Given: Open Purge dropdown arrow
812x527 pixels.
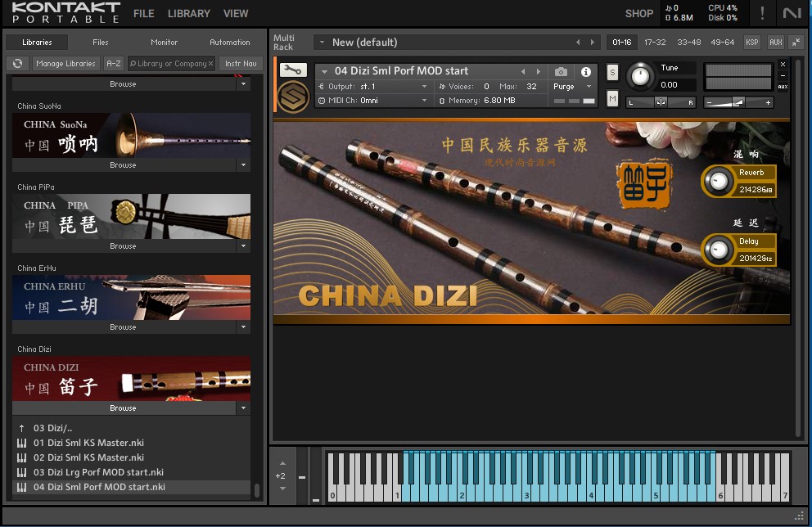Looking at the screenshot, I should (589, 87).
